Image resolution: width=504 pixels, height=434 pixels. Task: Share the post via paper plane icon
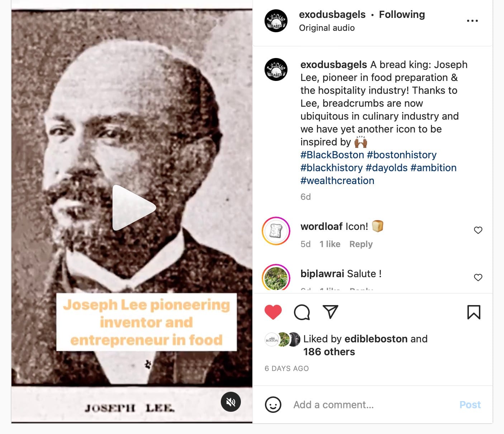click(x=331, y=312)
